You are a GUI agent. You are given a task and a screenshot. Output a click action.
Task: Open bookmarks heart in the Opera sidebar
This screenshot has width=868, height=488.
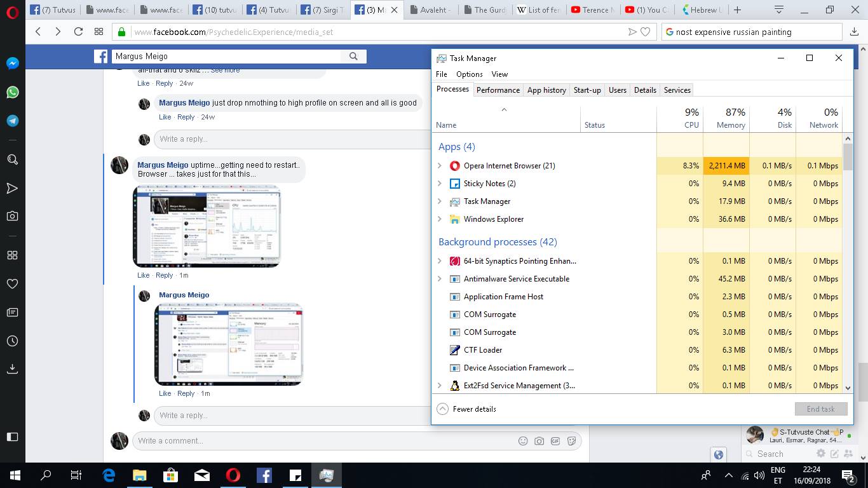(12, 284)
